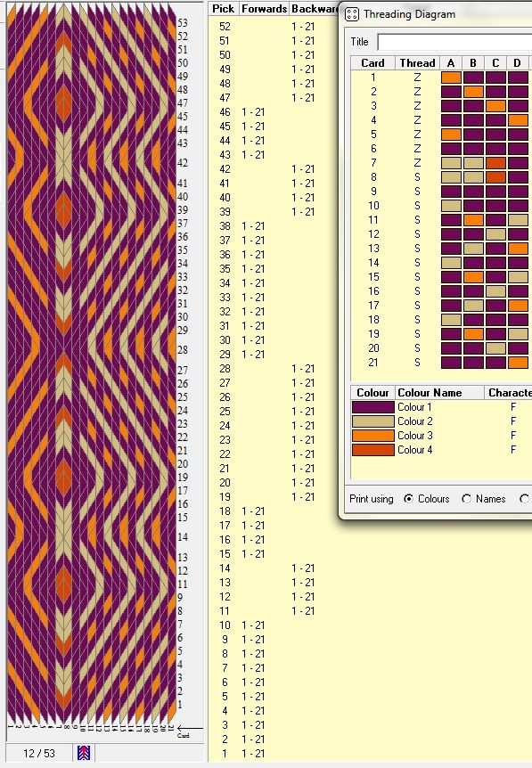532x768 pixels.
Task: Select the Names print option
Action: (466, 499)
